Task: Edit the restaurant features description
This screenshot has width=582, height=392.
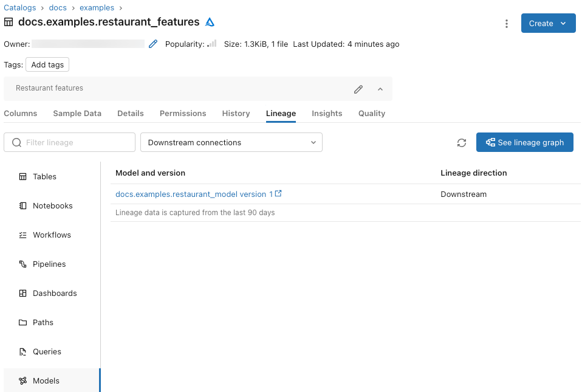Action: point(358,89)
